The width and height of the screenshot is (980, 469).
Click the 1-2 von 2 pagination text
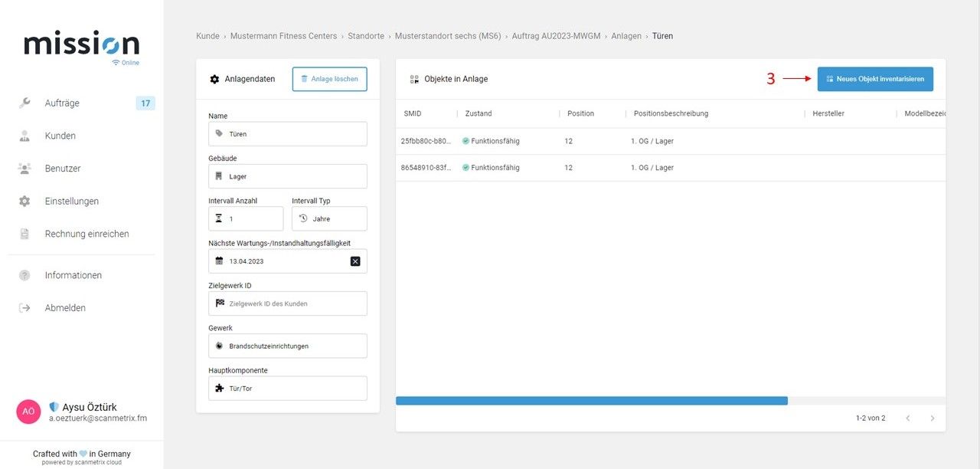[871, 418]
